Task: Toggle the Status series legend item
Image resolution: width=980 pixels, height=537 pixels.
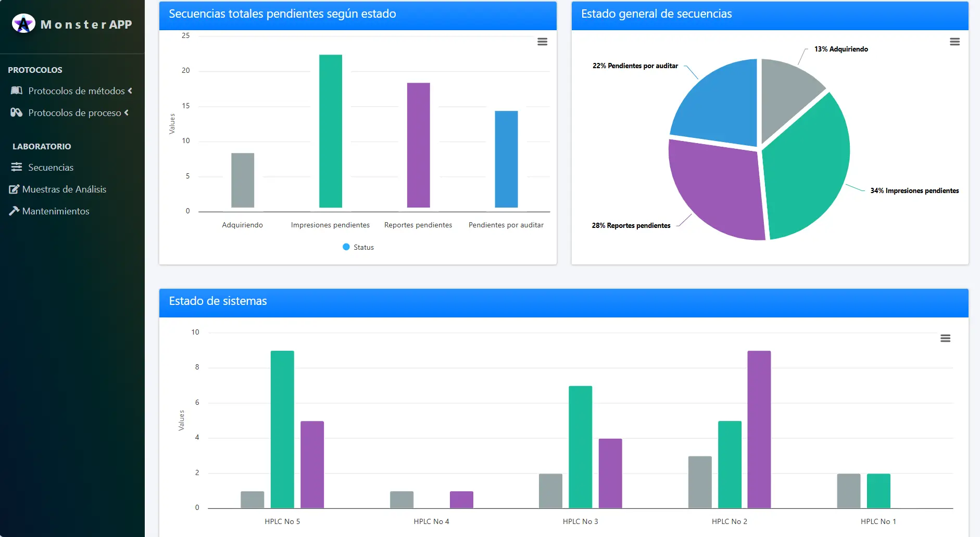Action: [x=358, y=247]
